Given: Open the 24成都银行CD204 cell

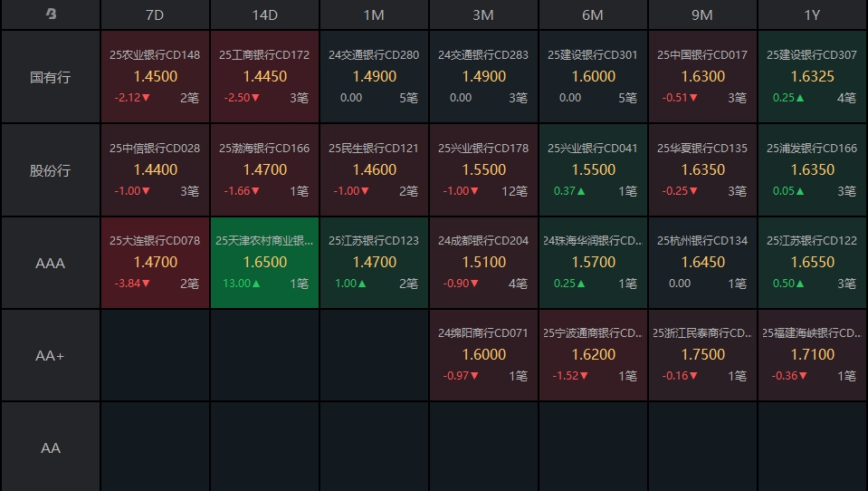Looking at the screenshot, I should [x=484, y=262].
